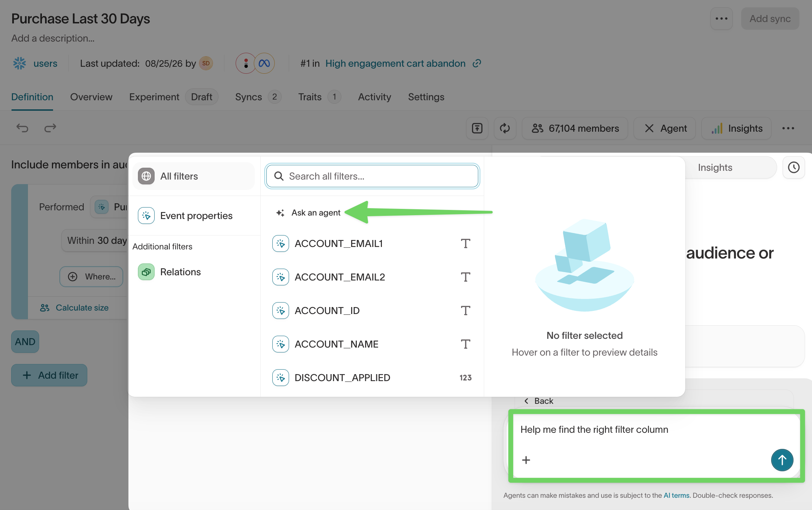Click the Add filter button
The width and height of the screenshot is (812, 510).
[x=49, y=375]
